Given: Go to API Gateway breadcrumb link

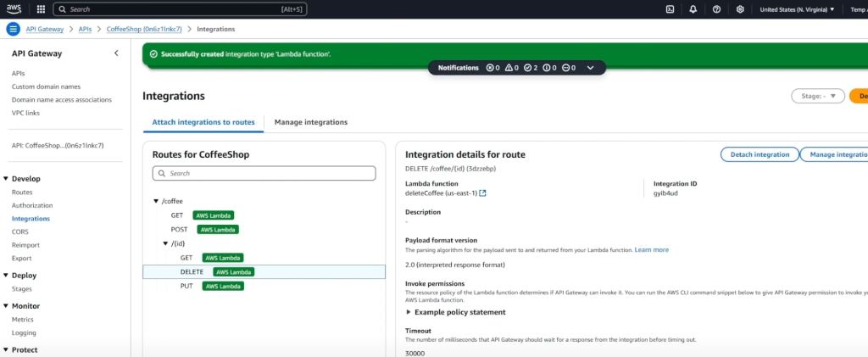Looking at the screenshot, I should [x=45, y=29].
